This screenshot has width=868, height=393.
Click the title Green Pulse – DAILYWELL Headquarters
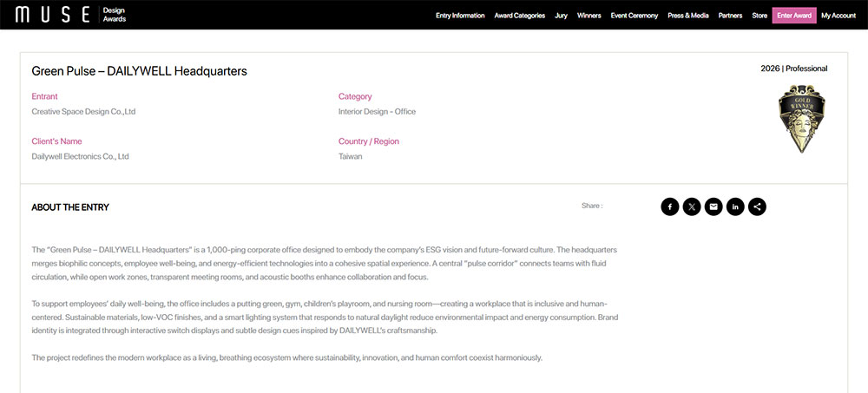pyautogui.click(x=139, y=71)
